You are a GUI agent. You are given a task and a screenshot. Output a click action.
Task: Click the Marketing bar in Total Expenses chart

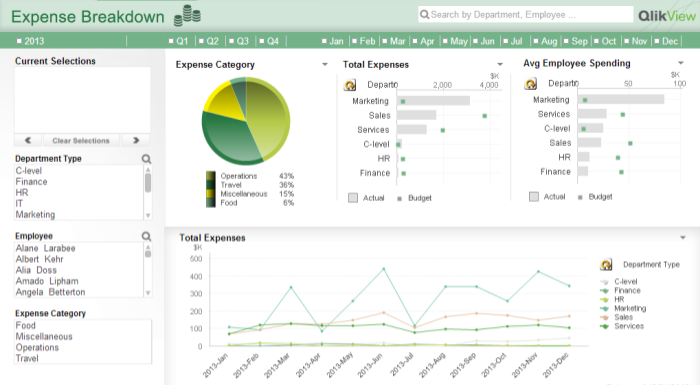(x=433, y=101)
